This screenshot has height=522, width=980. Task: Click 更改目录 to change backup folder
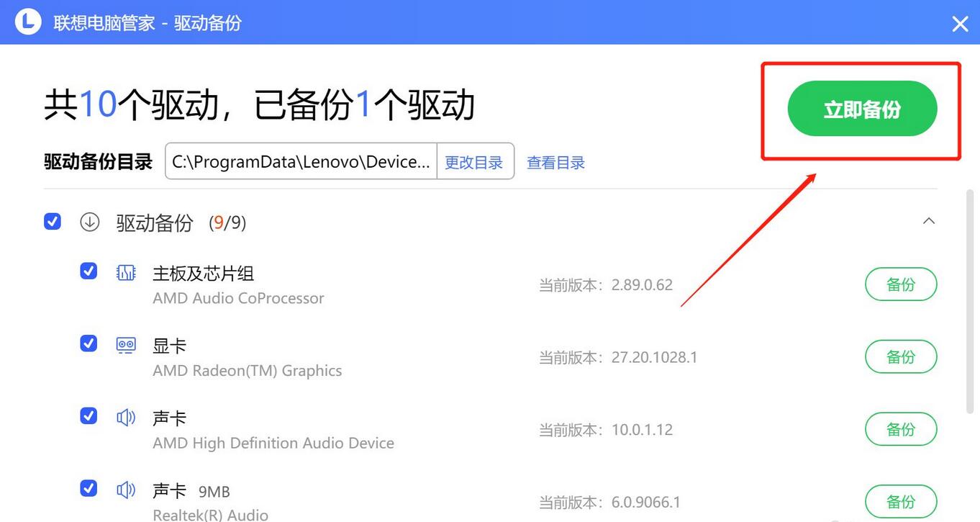(474, 162)
